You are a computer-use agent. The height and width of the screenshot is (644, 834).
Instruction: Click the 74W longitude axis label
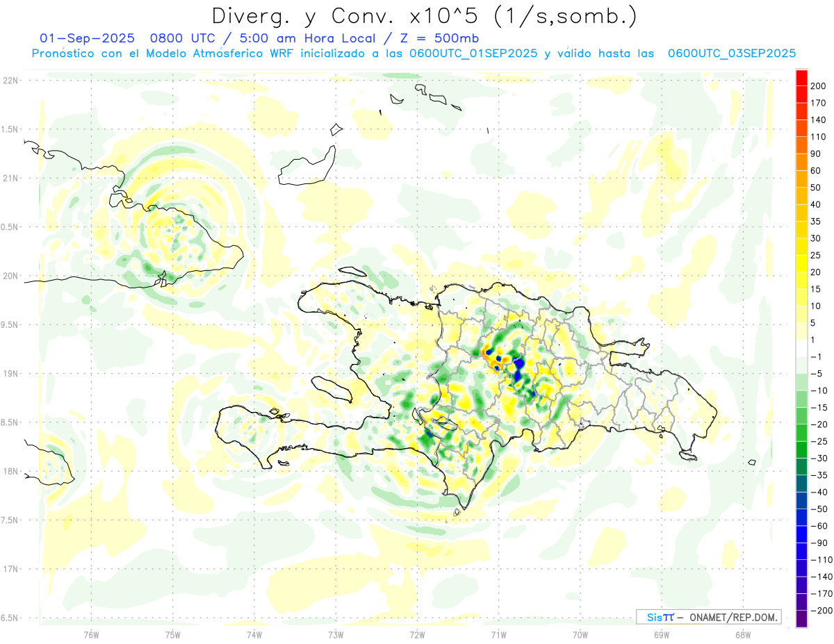[254, 634]
